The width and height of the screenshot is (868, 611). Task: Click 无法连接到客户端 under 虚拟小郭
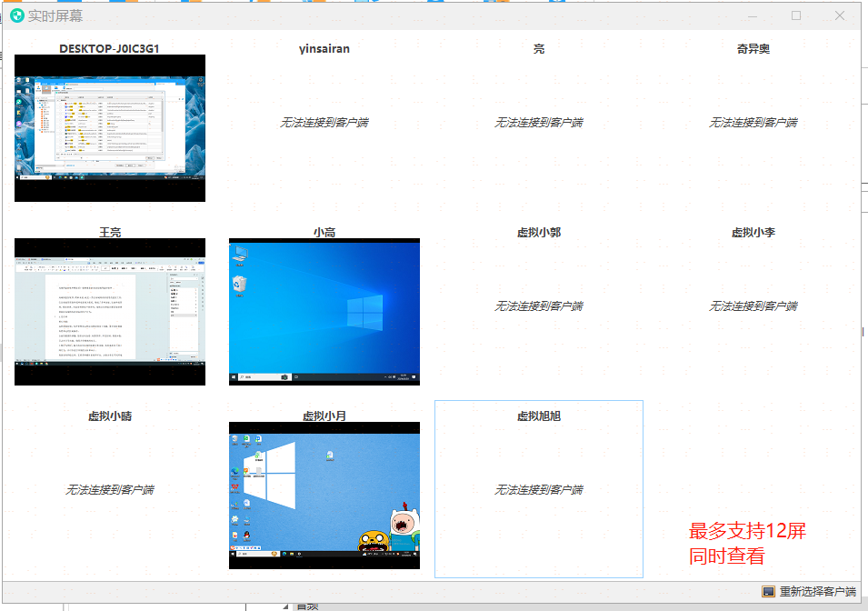pyautogui.click(x=539, y=306)
